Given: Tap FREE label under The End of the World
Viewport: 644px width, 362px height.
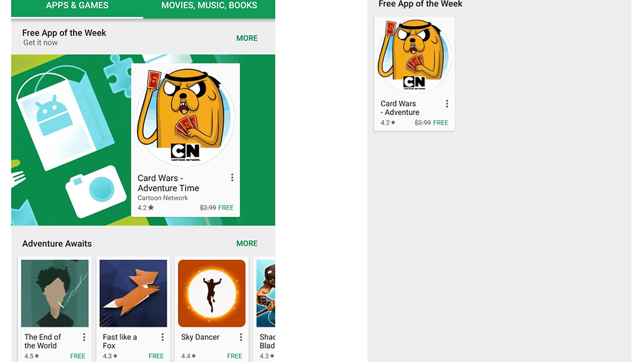Looking at the screenshot, I should [x=77, y=356].
